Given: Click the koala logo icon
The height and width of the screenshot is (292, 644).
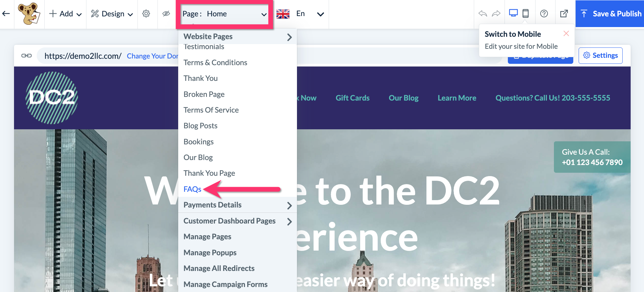Looking at the screenshot, I should (x=29, y=14).
